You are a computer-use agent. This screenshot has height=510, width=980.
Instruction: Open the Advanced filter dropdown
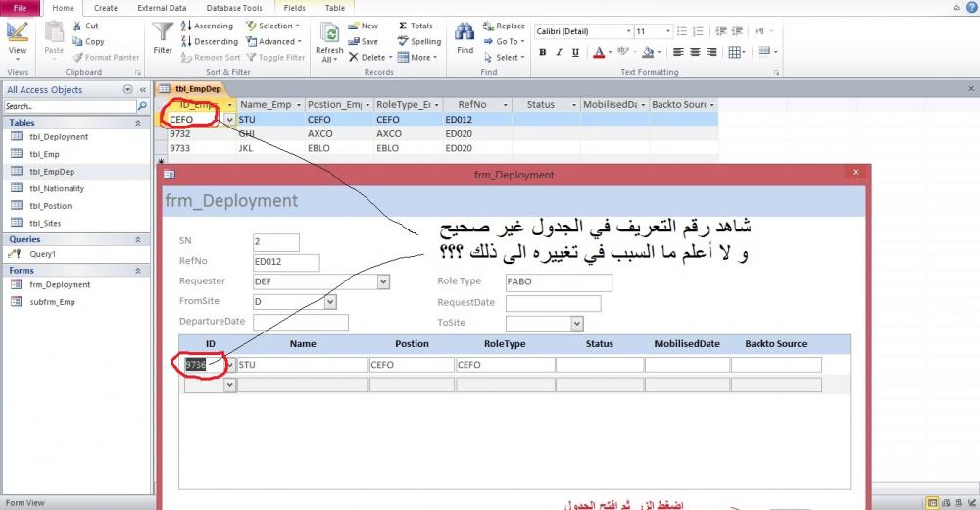point(274,41)
